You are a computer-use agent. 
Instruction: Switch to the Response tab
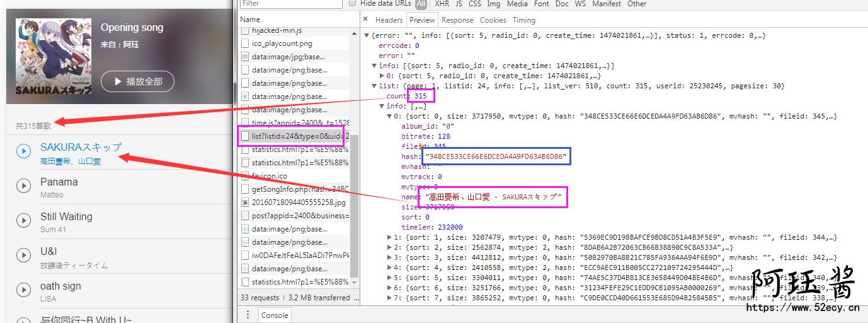coord(457,20)
